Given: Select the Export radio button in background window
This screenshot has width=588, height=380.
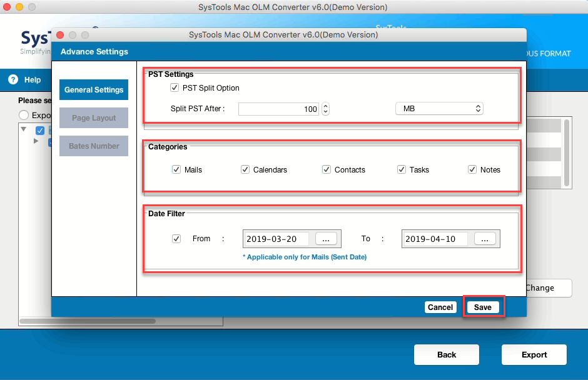Looking at the screenshot, I should click(24, 115).
